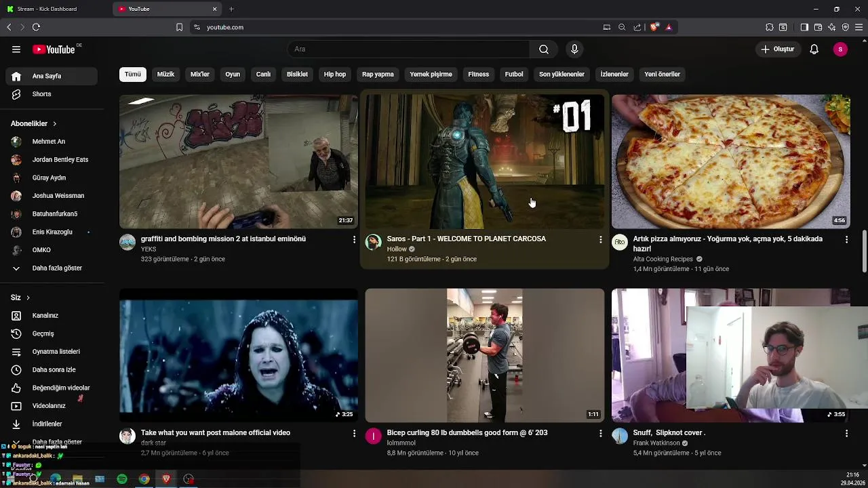Image resolution: width=868 pixels, height=488 pixels.
Task: Select the İzlenenler filter chip
Action: click(x=614, y=74)
